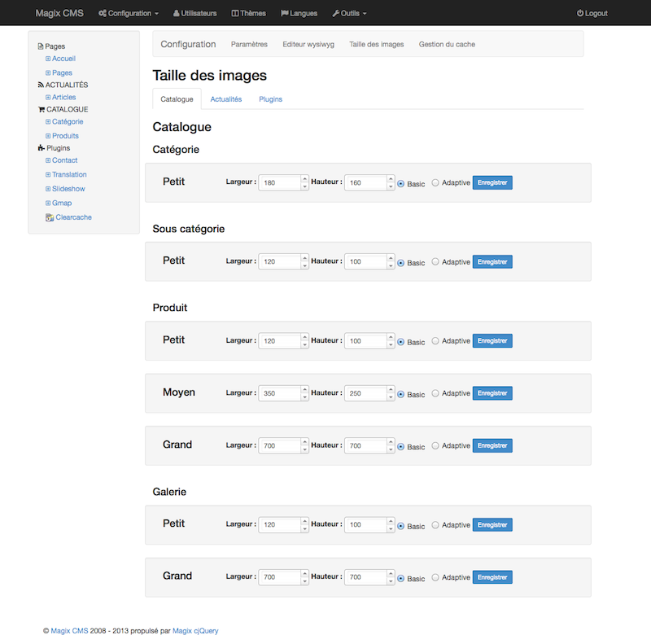The image size is (651, 644).
Task: Increase Largeur stepper for Sous catégorie Petit
Action: tap(304, 257)
